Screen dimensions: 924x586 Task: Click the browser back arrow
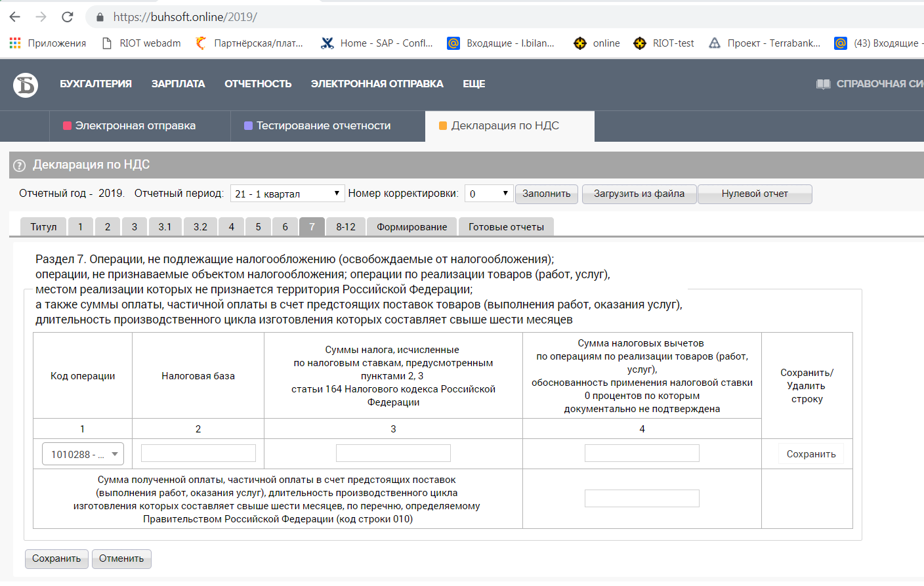tap(15, 17)
